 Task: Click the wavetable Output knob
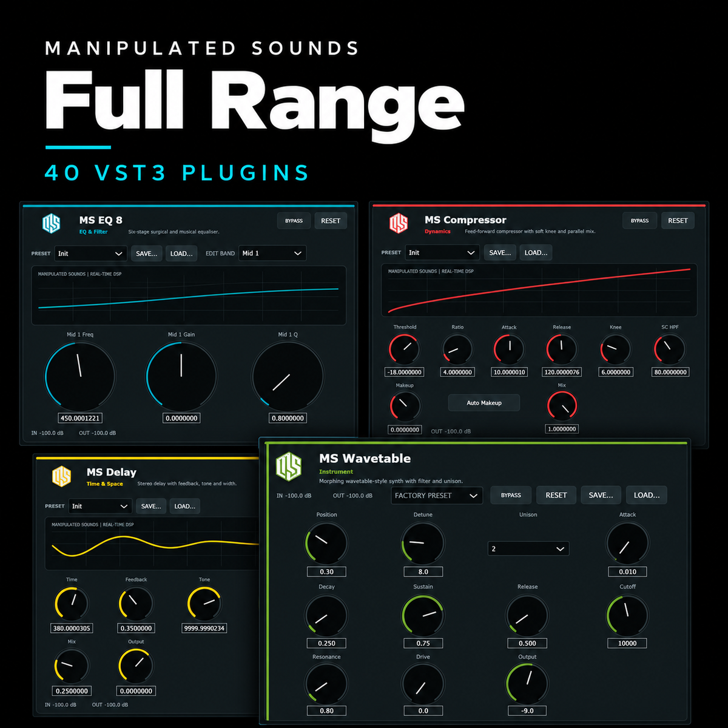tap(527, 684)
